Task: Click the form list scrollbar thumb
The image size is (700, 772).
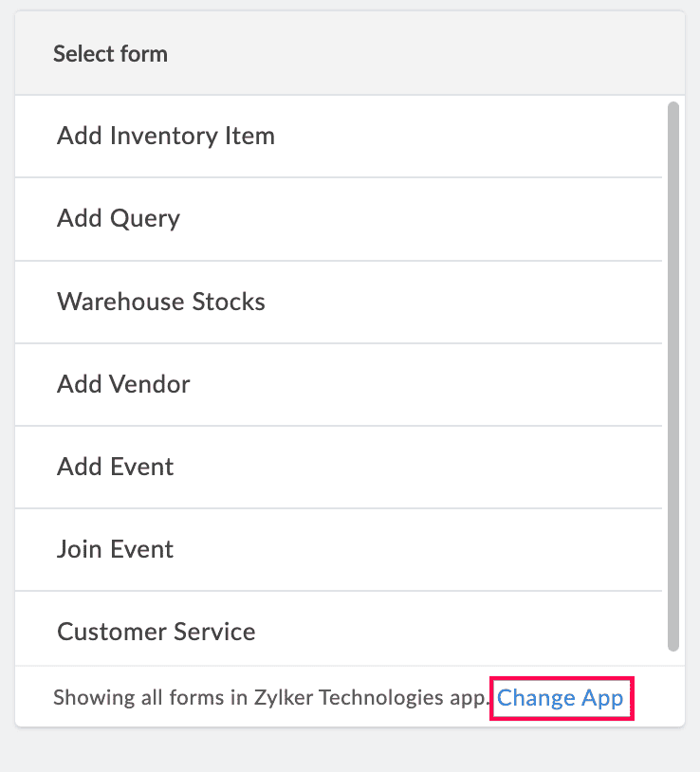Action: coord(673,377)
